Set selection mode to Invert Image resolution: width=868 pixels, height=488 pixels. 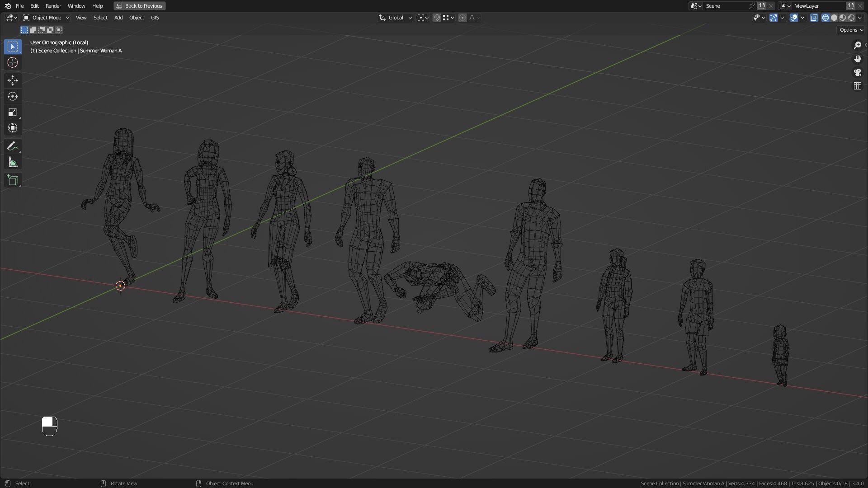coord(50,30)
